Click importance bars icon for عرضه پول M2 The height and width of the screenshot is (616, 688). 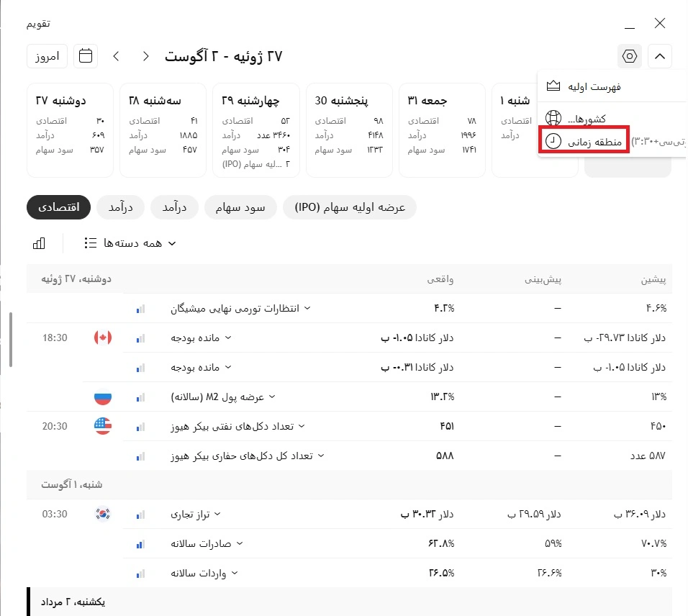(x=140, y=397)
